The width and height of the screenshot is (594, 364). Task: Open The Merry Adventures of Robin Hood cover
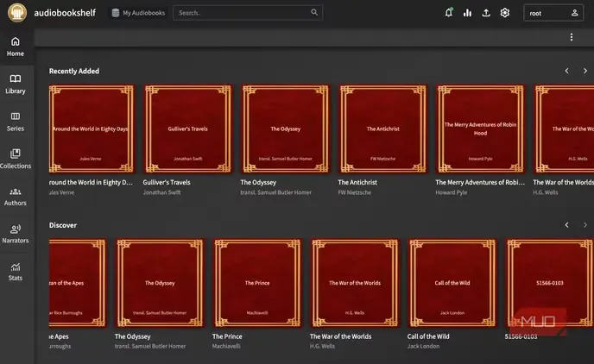(480, 129)
